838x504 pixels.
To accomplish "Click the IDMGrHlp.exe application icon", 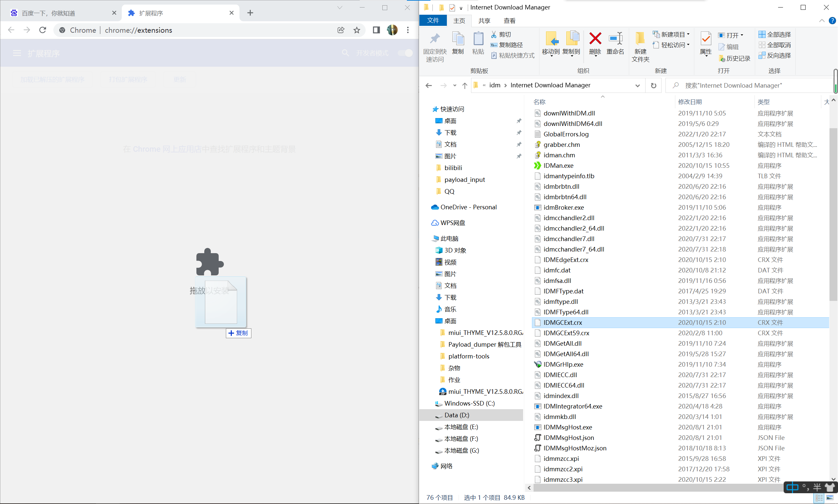I will [536, 365].
